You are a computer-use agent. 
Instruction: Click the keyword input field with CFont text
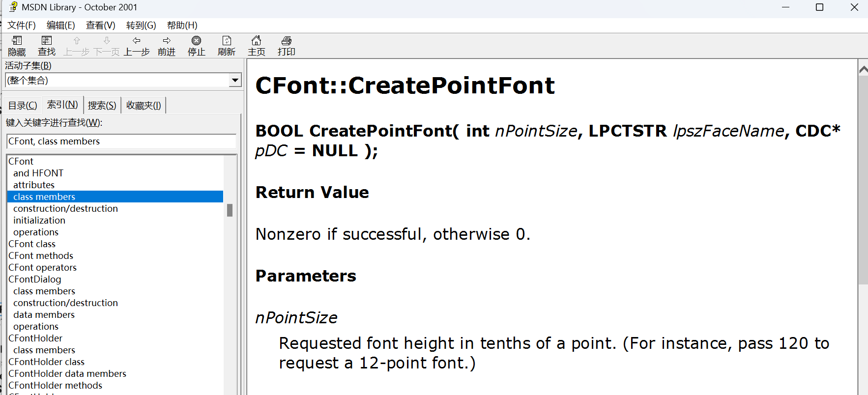pos(121,141)
